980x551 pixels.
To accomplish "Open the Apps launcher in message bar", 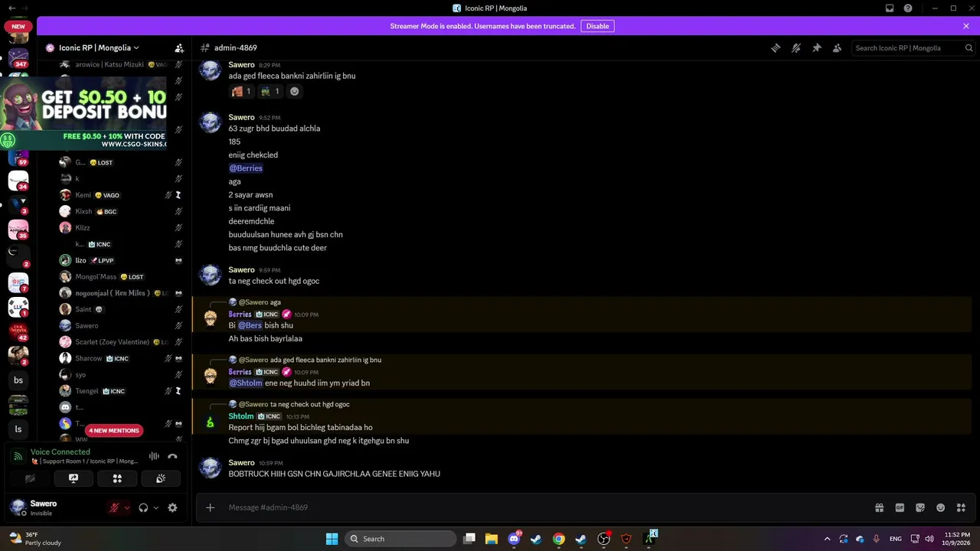I will pos(962,507).
